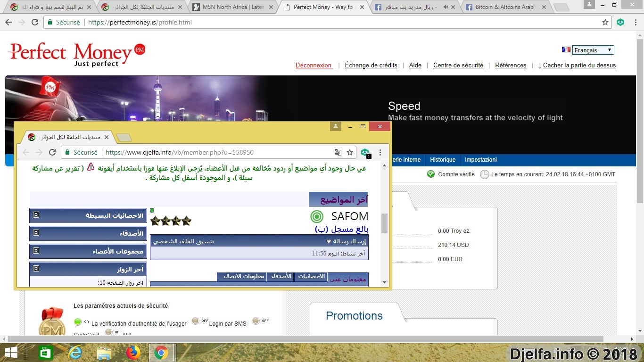The width and height of the screenshot is (644, 362).
Task: Open the popup window's Chrome menu dots
Action: [380, 152]
